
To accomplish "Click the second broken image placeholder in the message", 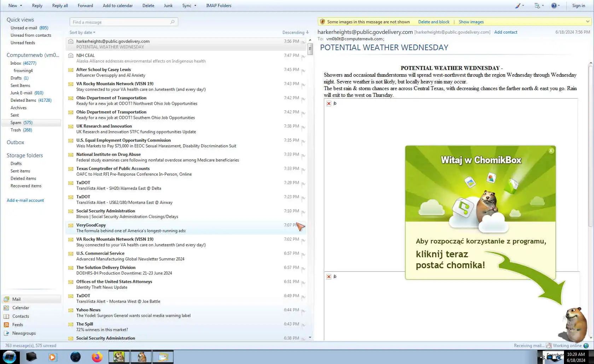I will tap(329, 277).
